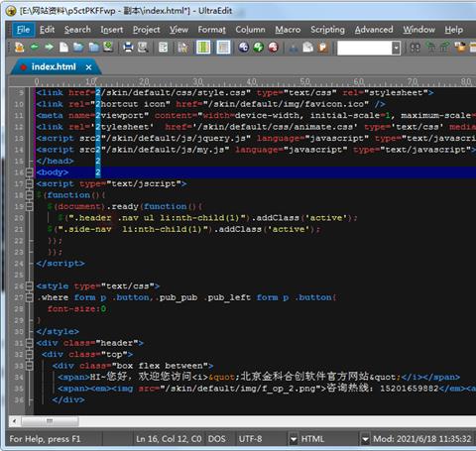Click the green back arrow toolbar icon

coord(35,48)
